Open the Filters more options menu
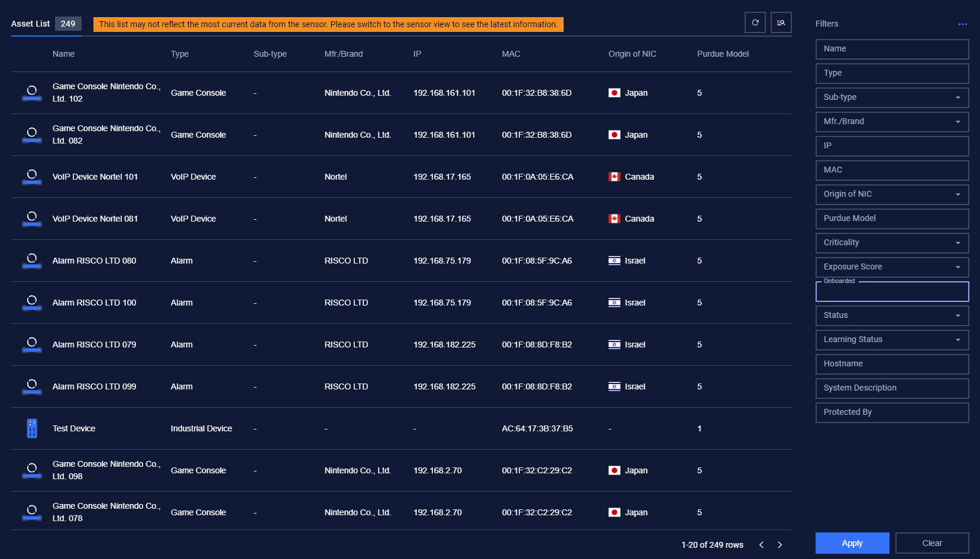The width and height of the screenshot is (980, 559). coord(963,24)
